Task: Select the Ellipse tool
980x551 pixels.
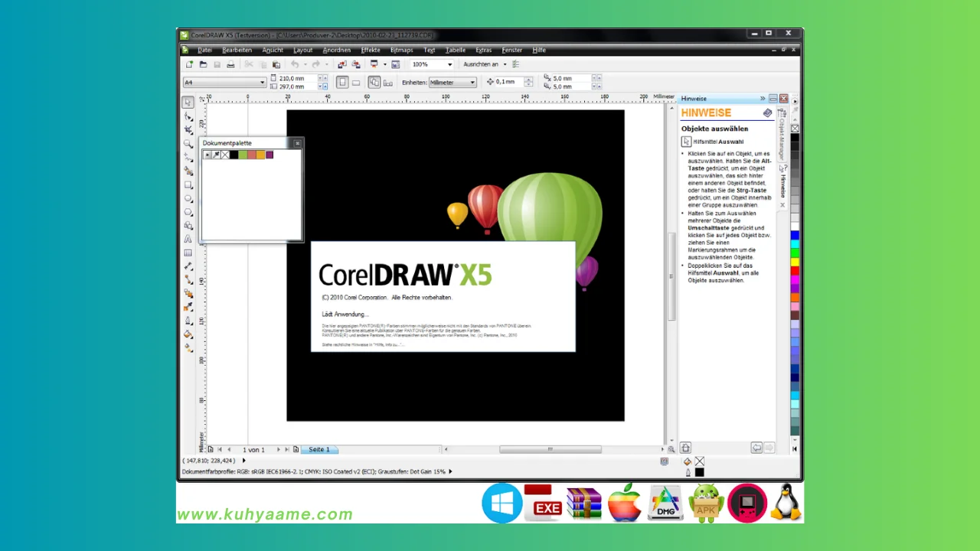Action: pos(188,199)
